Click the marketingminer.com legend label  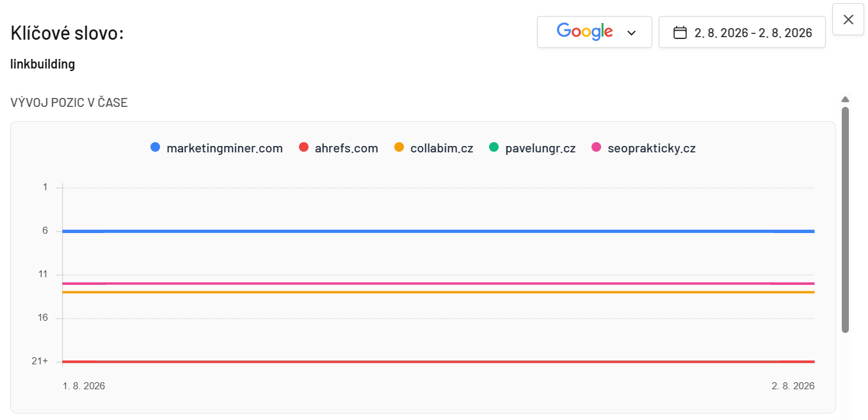[x=225, y=148]
